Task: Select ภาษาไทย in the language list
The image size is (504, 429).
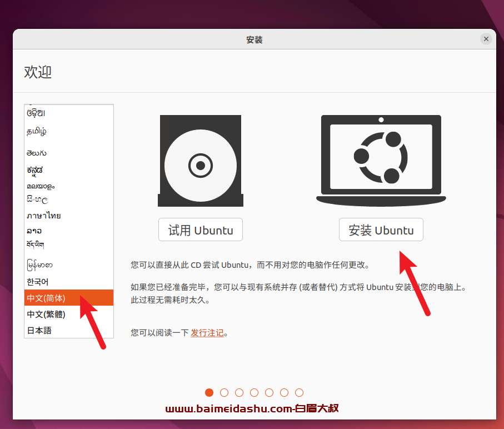Action: point(69,215)
